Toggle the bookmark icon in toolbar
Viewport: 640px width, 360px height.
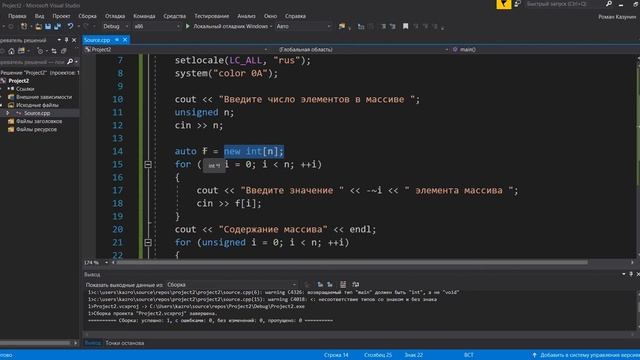pos(405,26)
